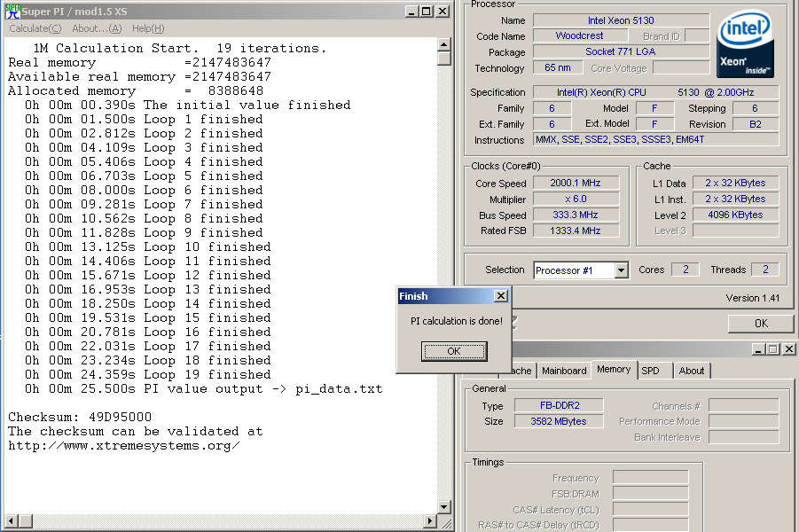Minimize the lower CPU-Z memory window
Viewport: 799px width, 532px height.
coord(758,349)
